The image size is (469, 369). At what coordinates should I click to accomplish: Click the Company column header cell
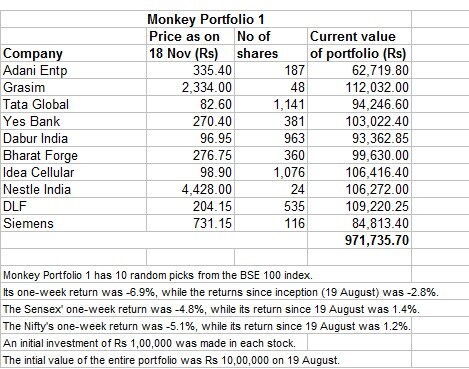[74, 45]
